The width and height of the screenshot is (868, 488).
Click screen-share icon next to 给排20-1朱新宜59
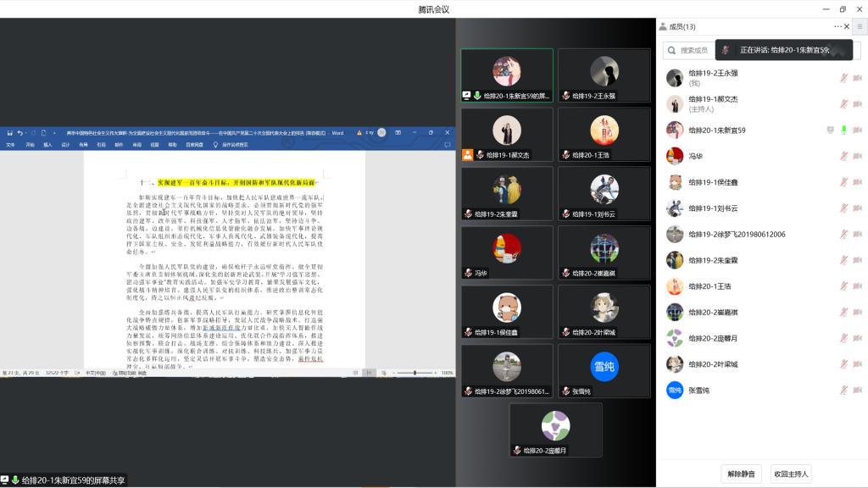pos(830,130)
